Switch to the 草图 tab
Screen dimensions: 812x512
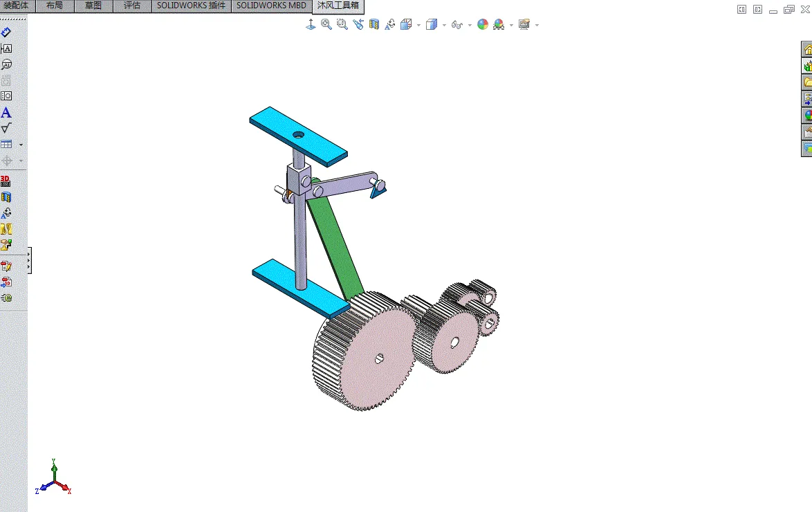coord(94,6)
